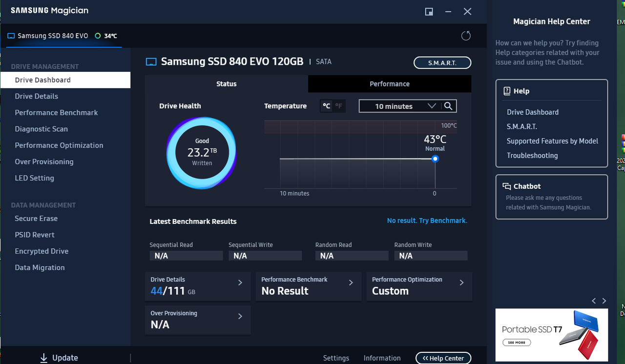Select the Performance tab
625x364 pixels.
390,84
